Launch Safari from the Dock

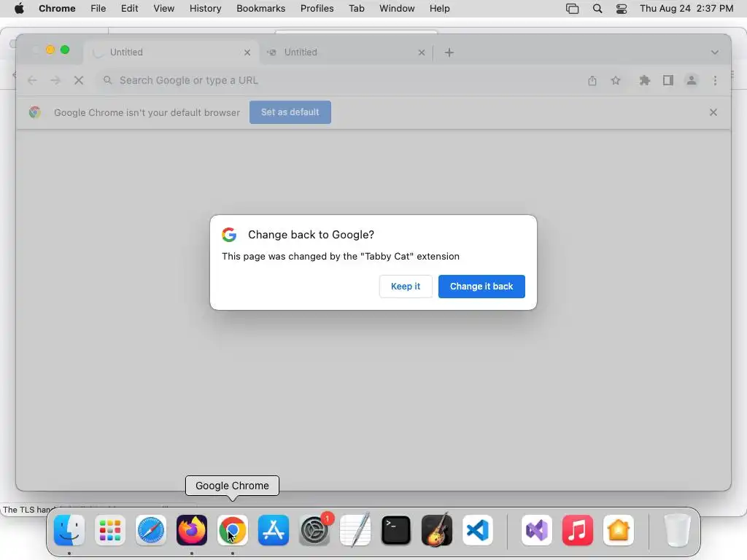tap(151, 530)
